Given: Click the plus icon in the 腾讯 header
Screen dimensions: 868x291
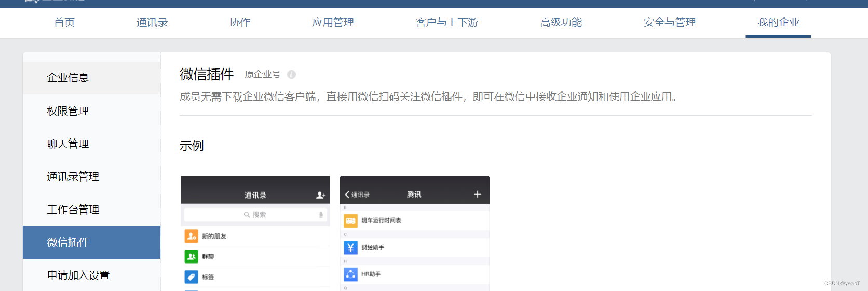Looking at the screenshot, I should pyautogui.click(x=478, y=195).
